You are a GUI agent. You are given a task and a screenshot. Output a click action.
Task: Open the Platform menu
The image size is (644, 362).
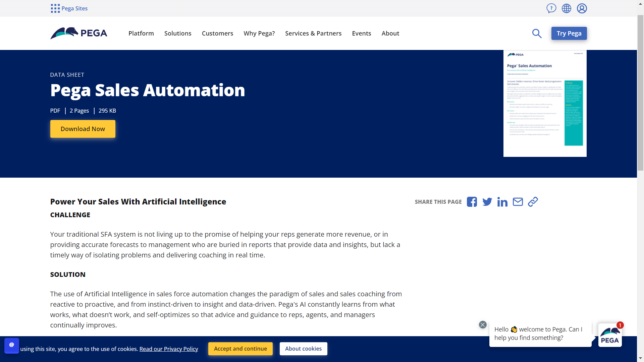coord(141,33)
